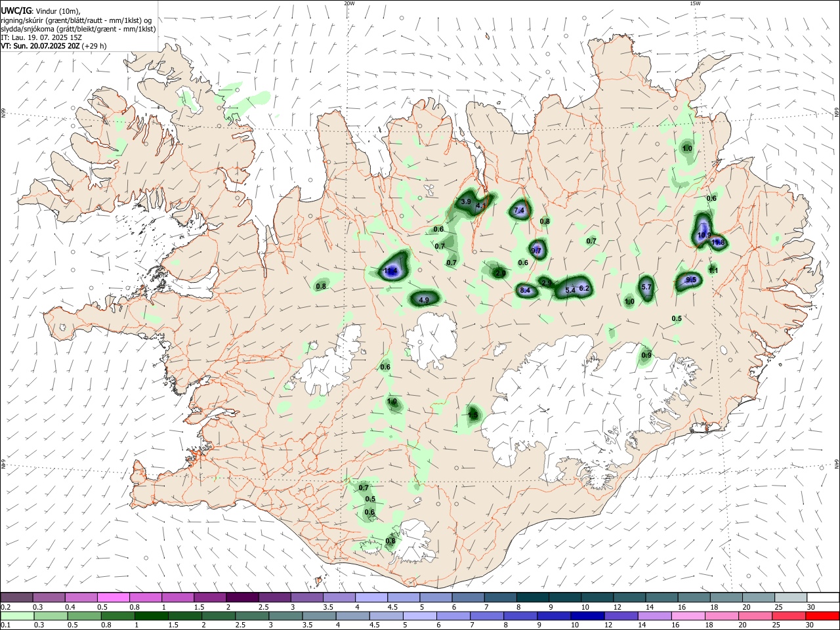This screenshot has height=630, width=840.
Task: Click the 6.2 precipitation value label
Action: (585, 289)
